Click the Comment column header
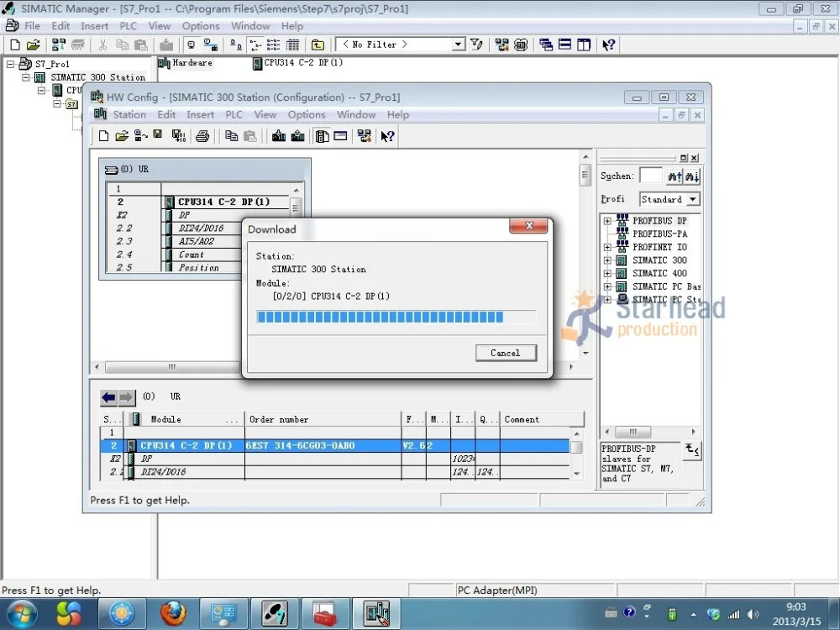 pos(542,419)
